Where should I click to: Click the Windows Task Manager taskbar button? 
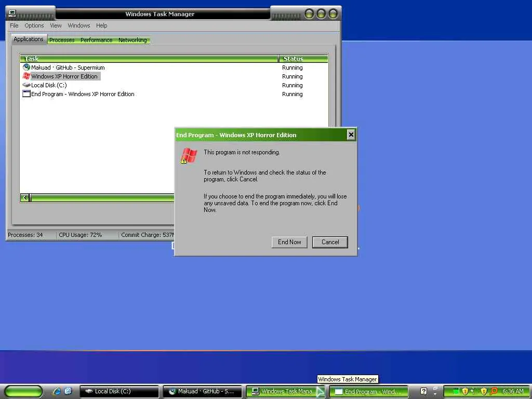(285, 391)
